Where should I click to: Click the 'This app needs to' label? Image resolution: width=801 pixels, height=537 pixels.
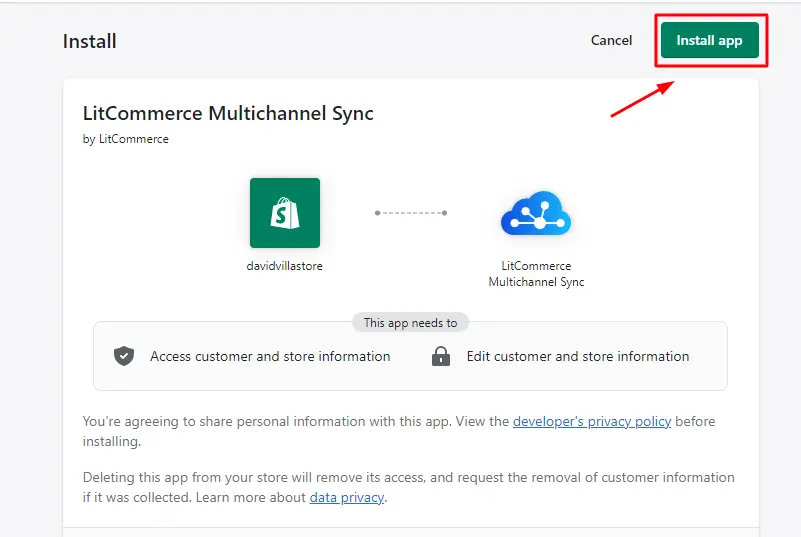click(x=410, y=322)
